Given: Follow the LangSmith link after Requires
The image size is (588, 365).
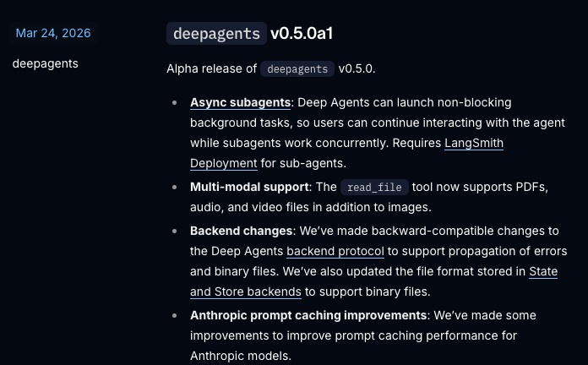Looking at the screenshot, I should click(x=474, y=143).
